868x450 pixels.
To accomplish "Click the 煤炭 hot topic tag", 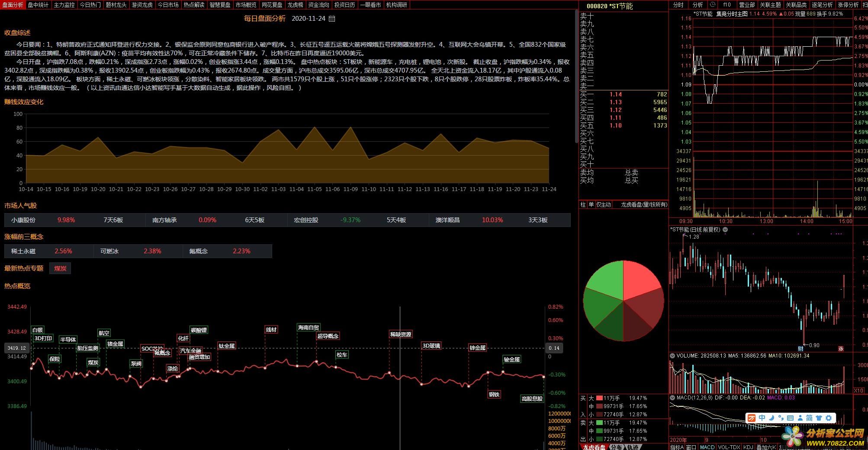I will (60, 268).
